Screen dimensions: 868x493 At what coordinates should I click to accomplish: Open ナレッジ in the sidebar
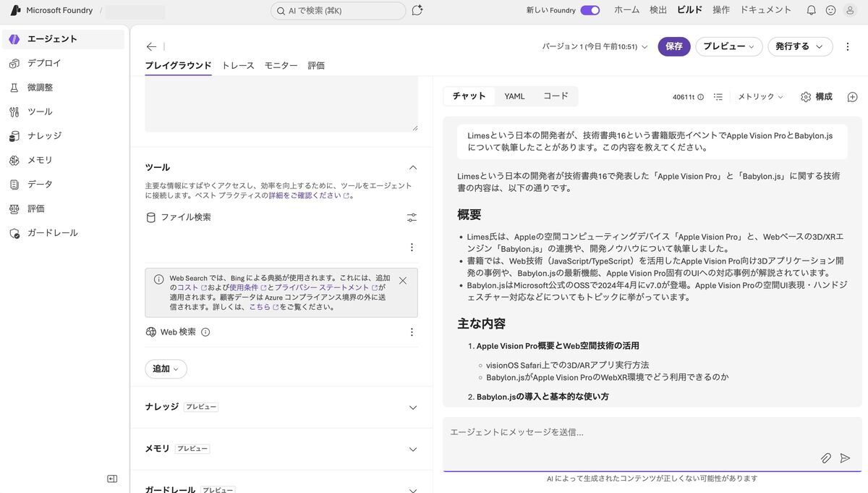pyautogui.click(x=63, y=135)
